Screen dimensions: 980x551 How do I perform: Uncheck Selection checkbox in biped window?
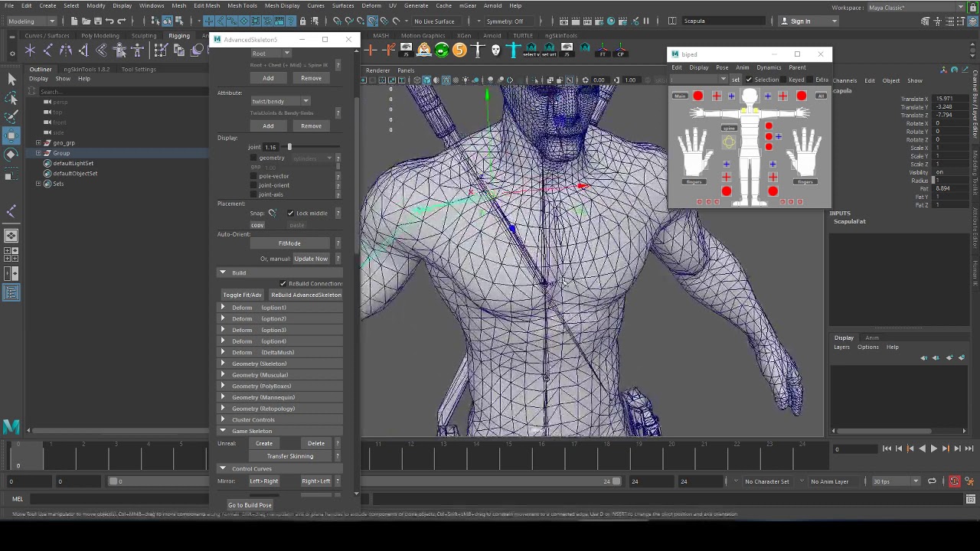pyautogui.click(x=749, y=80)
